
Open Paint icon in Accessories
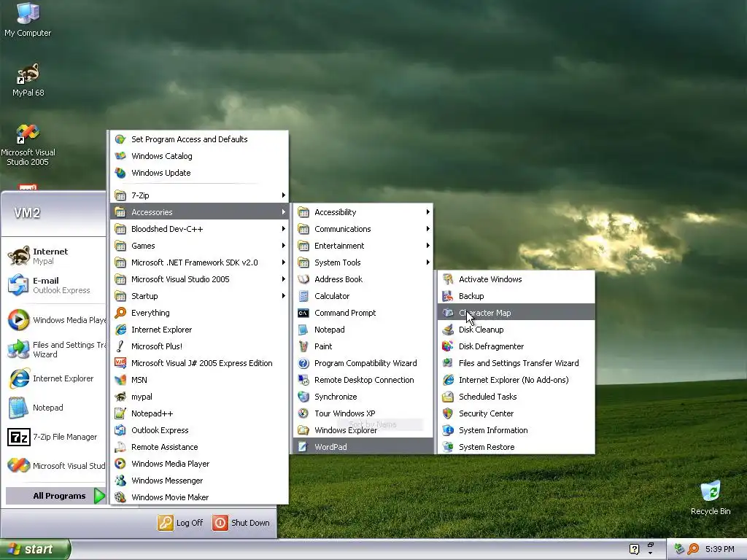pos(303,346)
